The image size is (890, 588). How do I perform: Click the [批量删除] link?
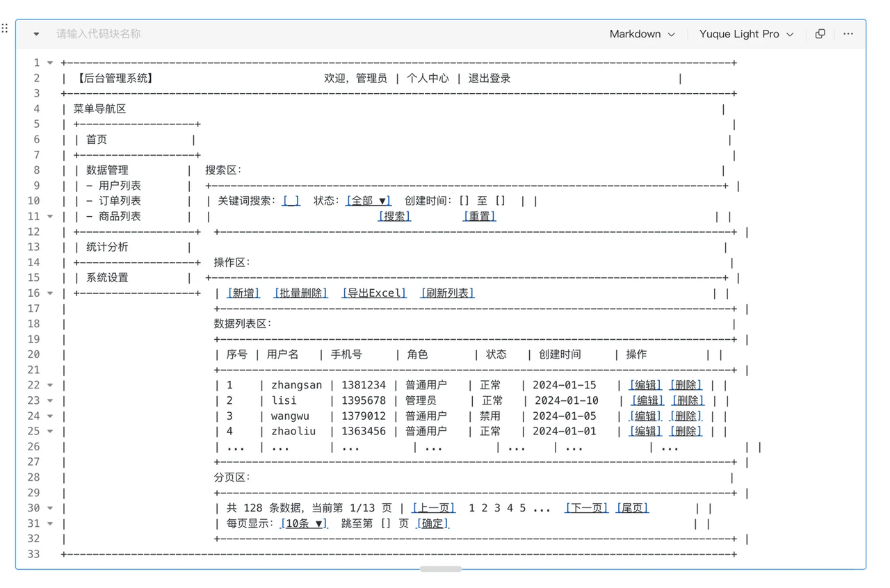point(301,293)
